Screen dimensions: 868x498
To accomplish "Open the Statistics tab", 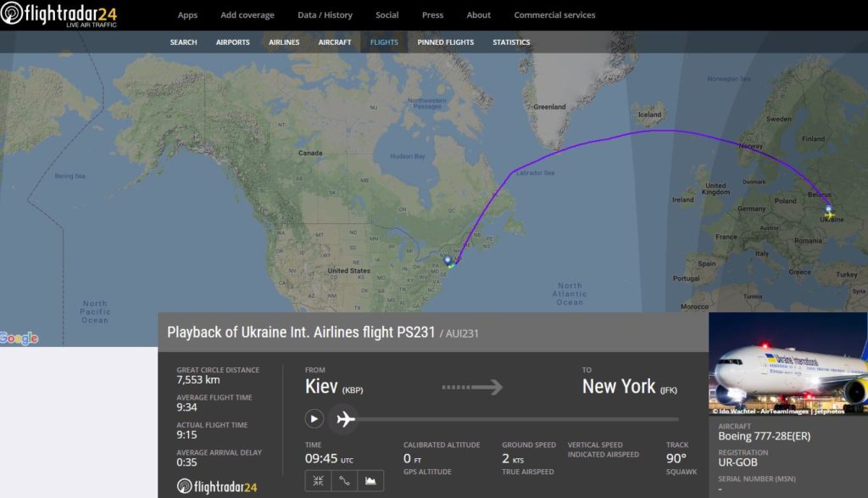I will coord(511,42).
